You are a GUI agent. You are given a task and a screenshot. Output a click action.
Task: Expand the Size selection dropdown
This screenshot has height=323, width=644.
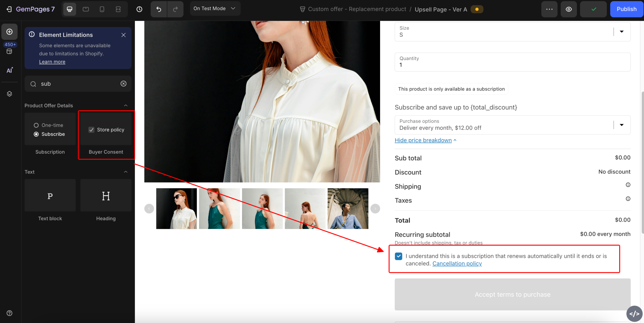[622, 32]
